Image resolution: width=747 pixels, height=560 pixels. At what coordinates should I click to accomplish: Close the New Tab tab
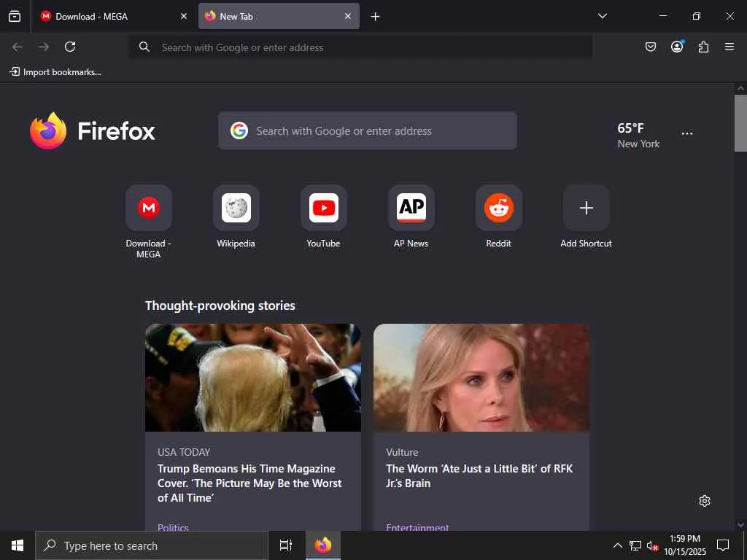pyautogui.click(x=348, y=16)
